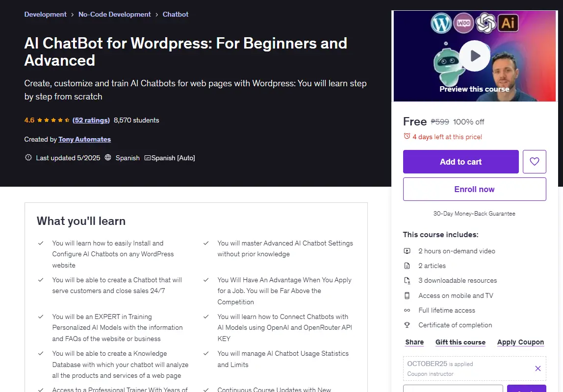This screenshot has height=392, width=563.
Task: Click checkmark beside Advantage When You Apply
Action: tap(206, 280)
